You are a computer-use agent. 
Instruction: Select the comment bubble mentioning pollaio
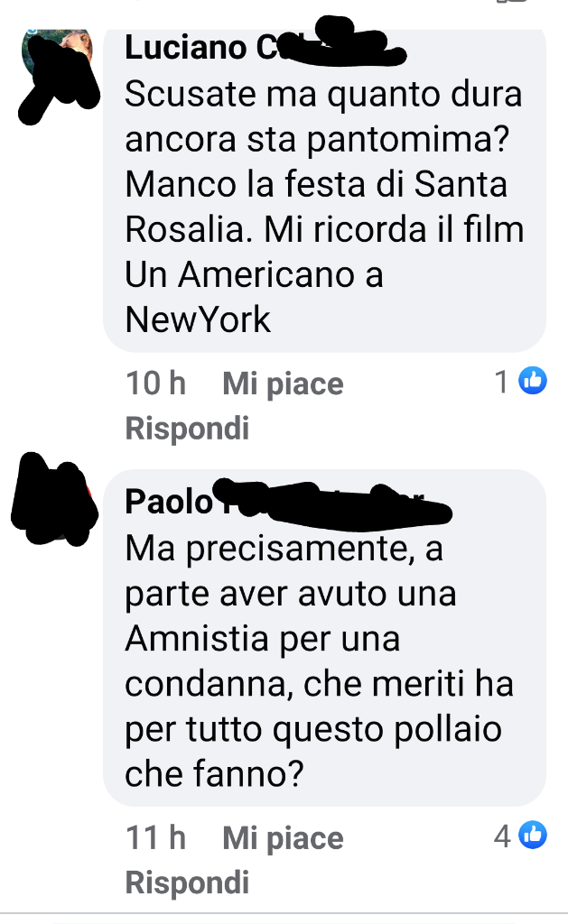[x=324, y=638]
